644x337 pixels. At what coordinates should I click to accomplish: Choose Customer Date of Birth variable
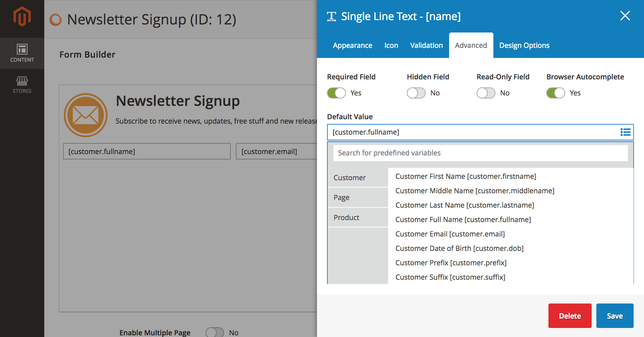[459, 248]
